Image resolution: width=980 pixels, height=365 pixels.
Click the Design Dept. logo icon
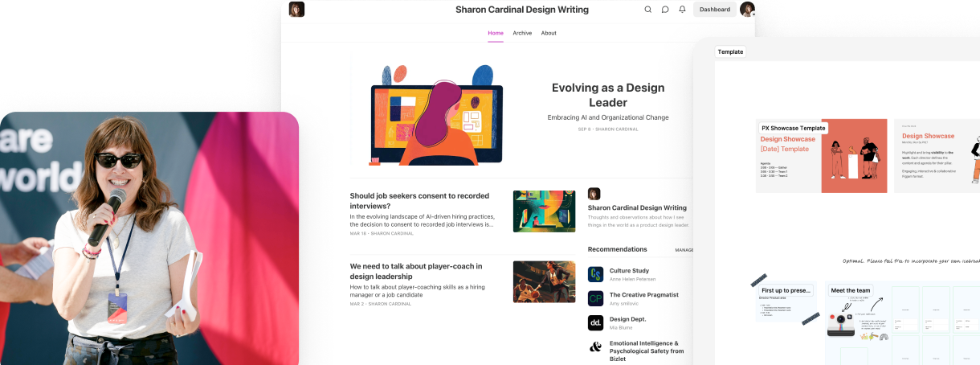point(595,322)
